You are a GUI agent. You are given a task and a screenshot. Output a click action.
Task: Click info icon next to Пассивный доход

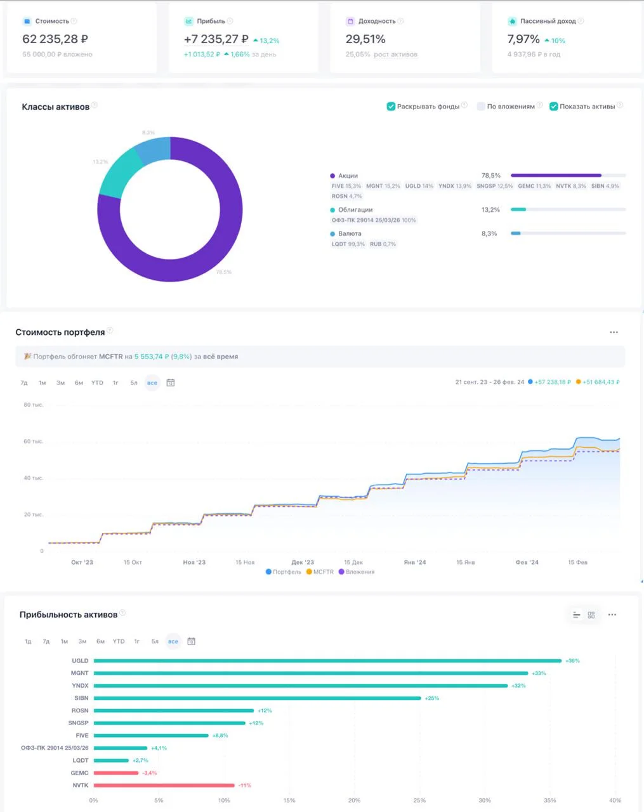coord(581,21)
